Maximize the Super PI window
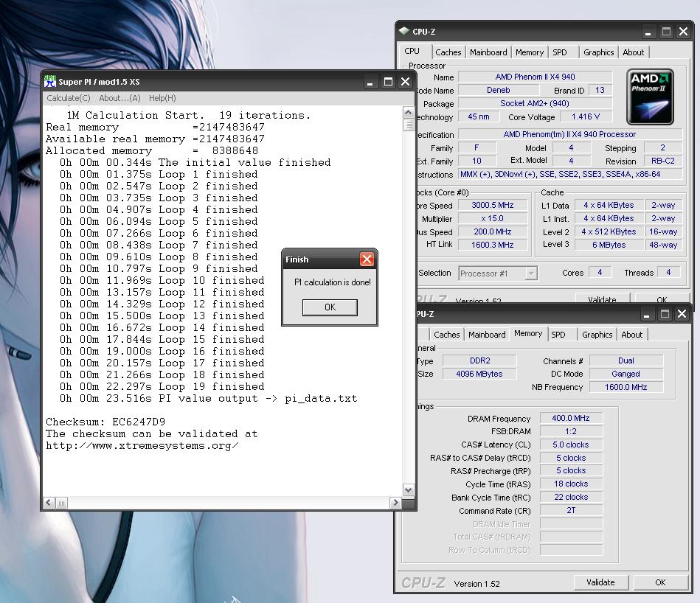Screen dimensions: 700x603 (388, 82)
